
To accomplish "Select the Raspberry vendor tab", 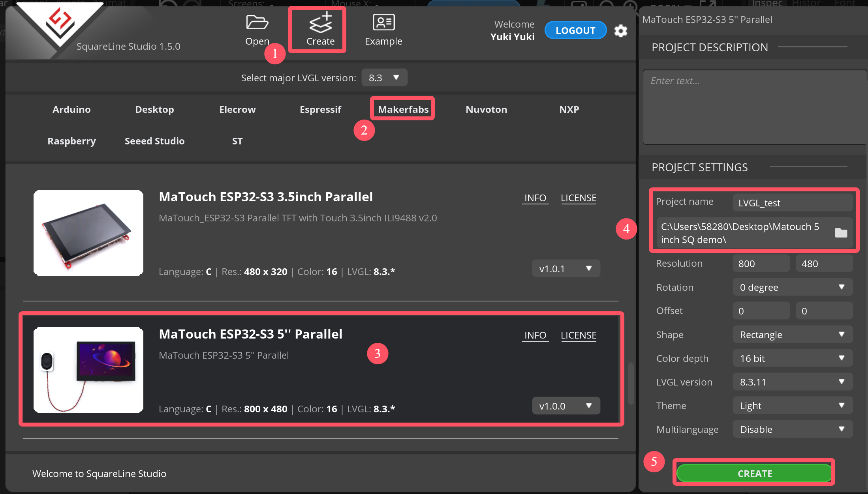I will point(71,141).
